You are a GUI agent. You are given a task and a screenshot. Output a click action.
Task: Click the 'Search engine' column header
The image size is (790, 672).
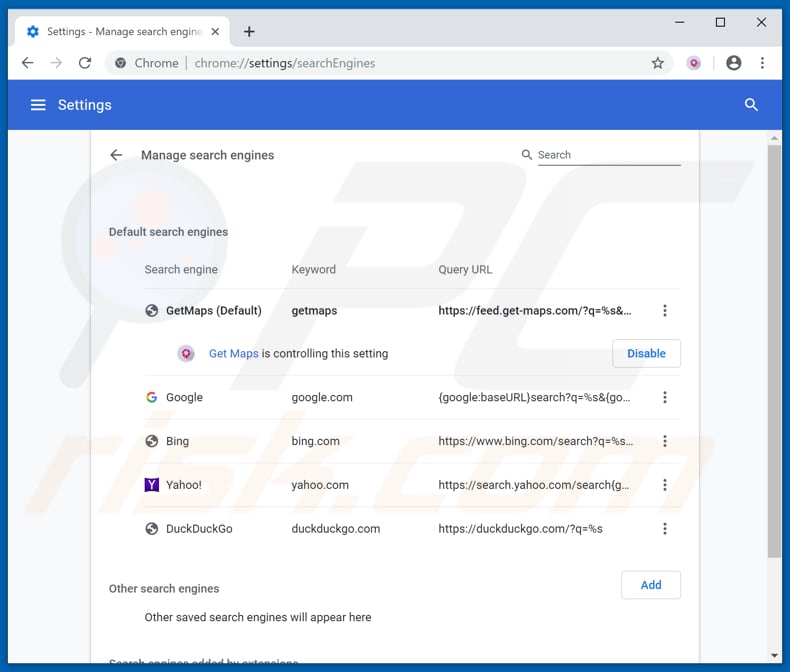pyautogui.click(x=181, y=270)
